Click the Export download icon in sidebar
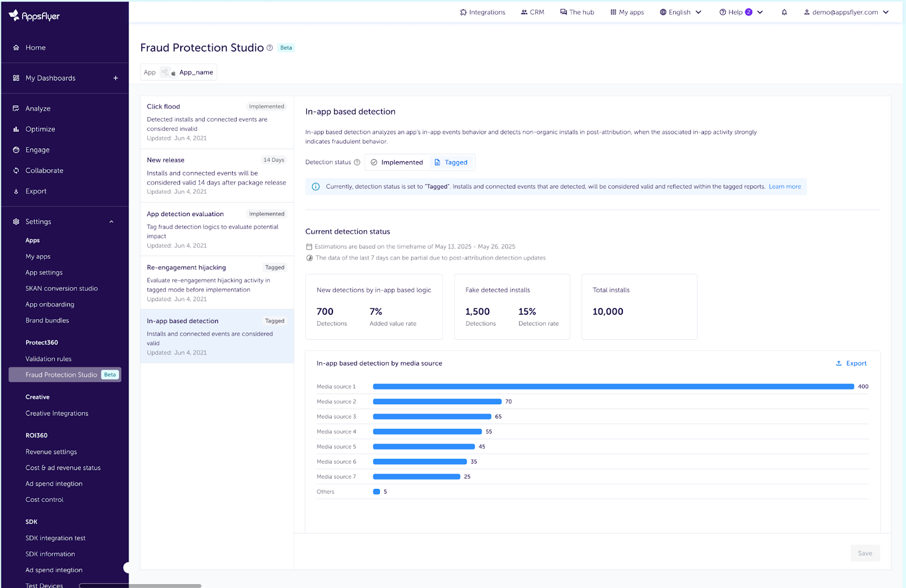The width and height of the screenshot is (906, 588). click(x=16, y=191)
